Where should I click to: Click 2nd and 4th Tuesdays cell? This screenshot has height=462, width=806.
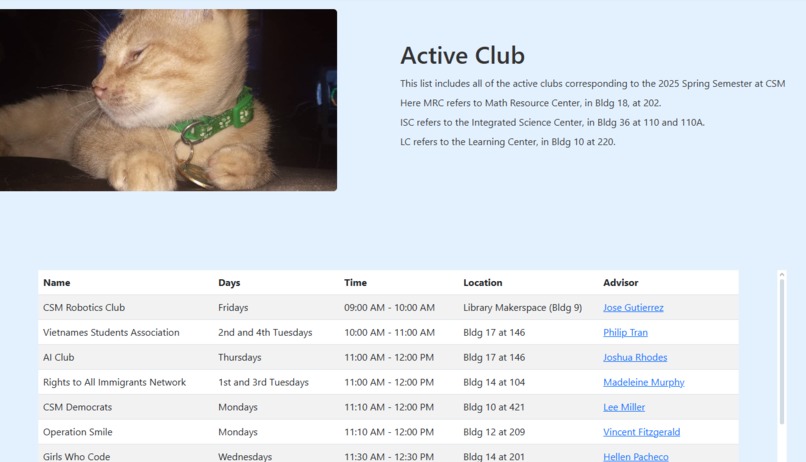click(x=265, y=332)
